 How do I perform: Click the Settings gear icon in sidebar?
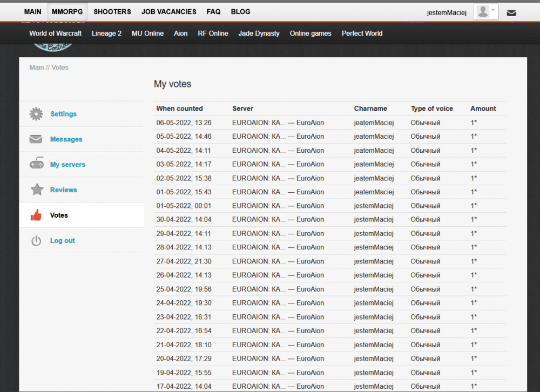(x=36, y=114)
